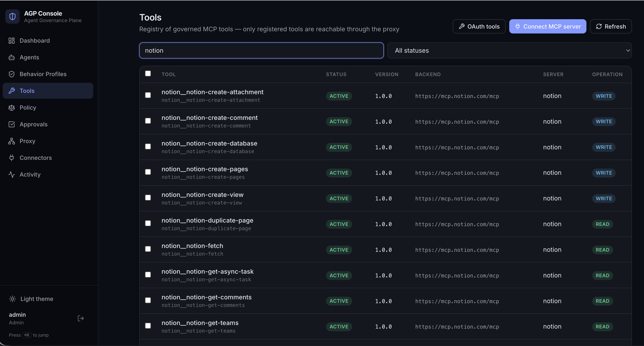Click the Policy scales icon
The width and height of the screenshot is (644, 346).
[x=12, y=108]
